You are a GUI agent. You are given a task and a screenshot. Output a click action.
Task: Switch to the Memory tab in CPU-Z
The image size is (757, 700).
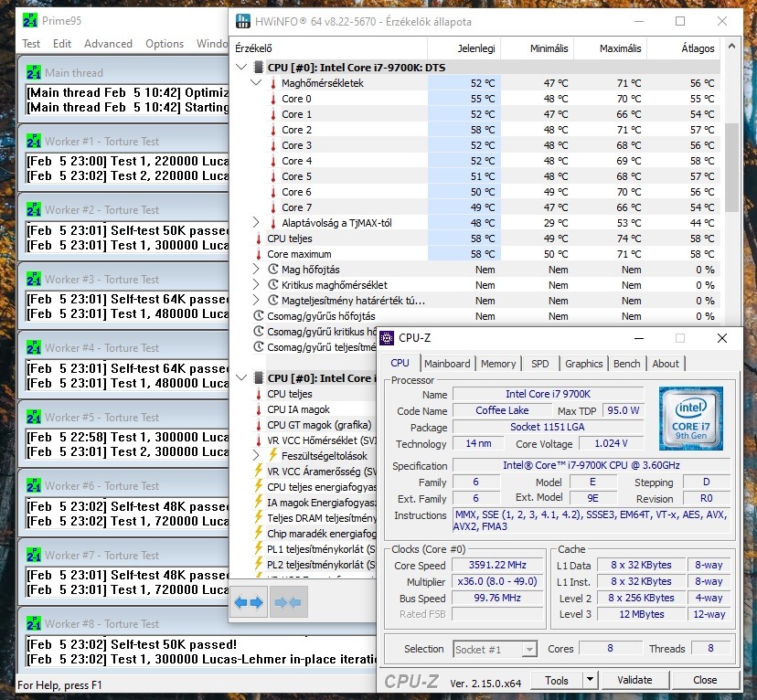click(498, 364)
